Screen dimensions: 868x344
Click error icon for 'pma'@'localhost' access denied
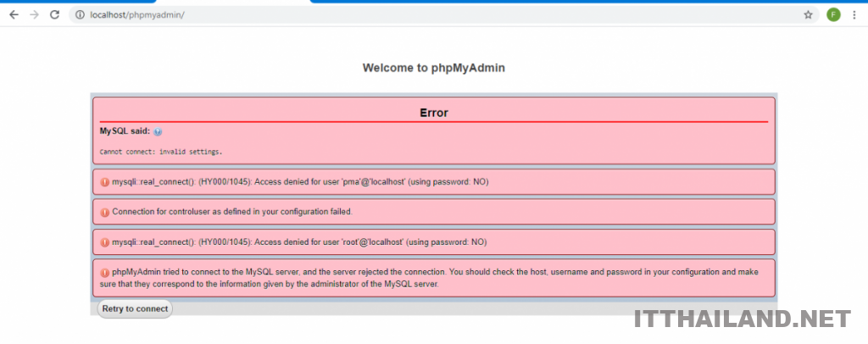[x=104, y=182]
